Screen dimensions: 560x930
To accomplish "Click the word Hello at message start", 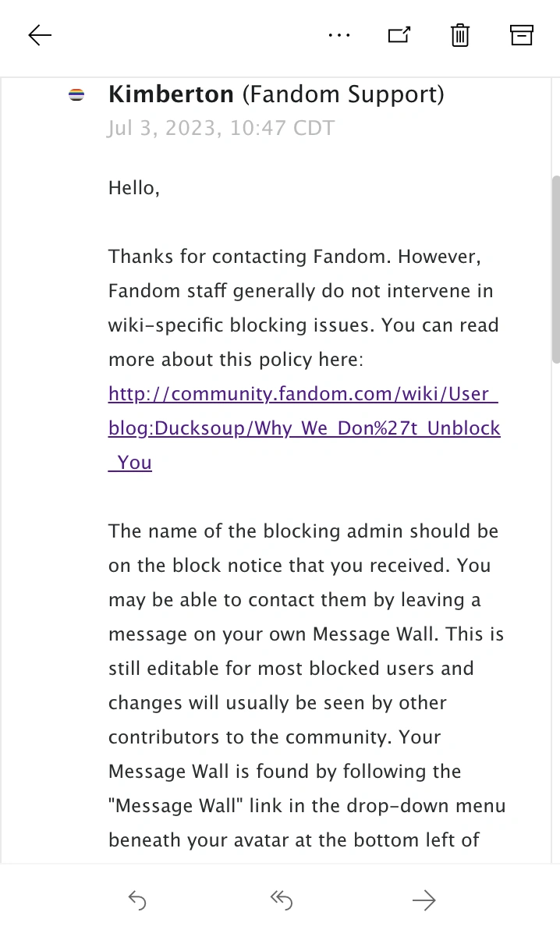I will tap(129, 187).
